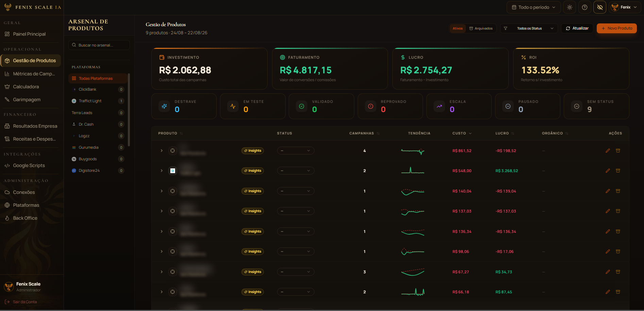The height and width of the screenshot is (311, 644).
Task: Archive the product with cost R$ 861,52
Action: coord(618,151)
